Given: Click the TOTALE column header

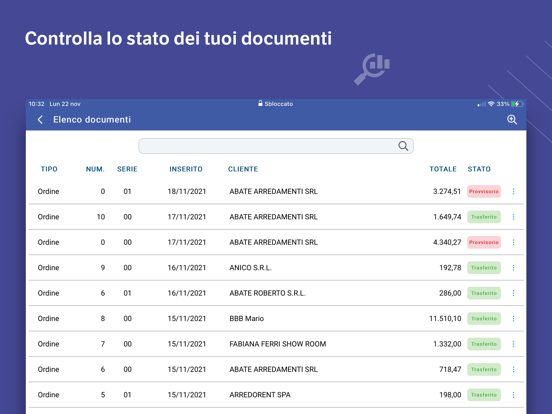Looking at the screenshot, I should click(443, 169).
